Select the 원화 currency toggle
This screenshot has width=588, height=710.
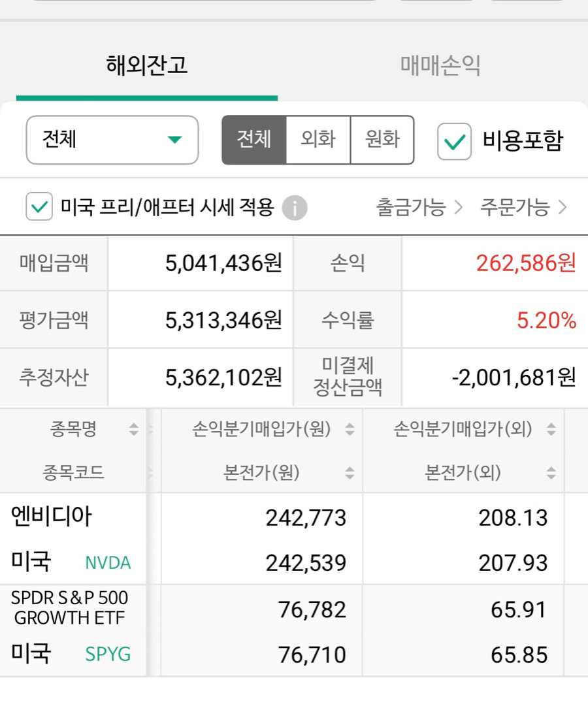click(x=382, y=140)
